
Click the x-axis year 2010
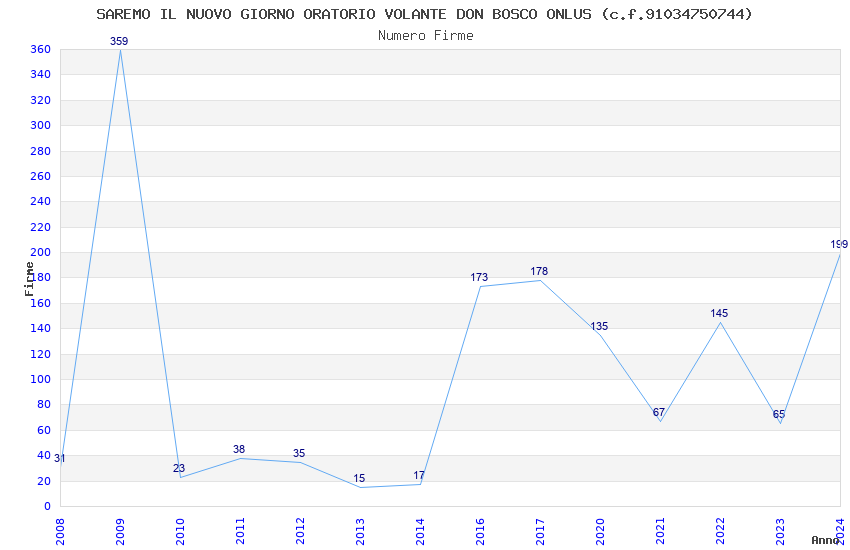181,532
